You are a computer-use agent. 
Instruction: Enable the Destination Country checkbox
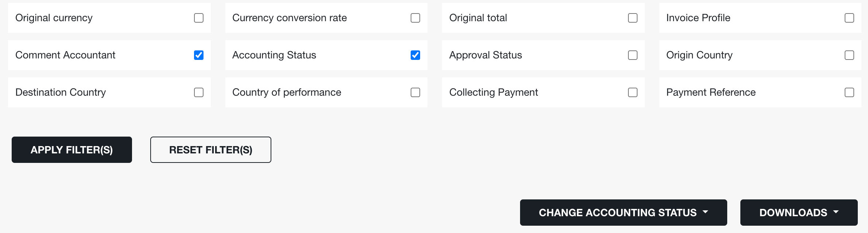tap(199, 92)
